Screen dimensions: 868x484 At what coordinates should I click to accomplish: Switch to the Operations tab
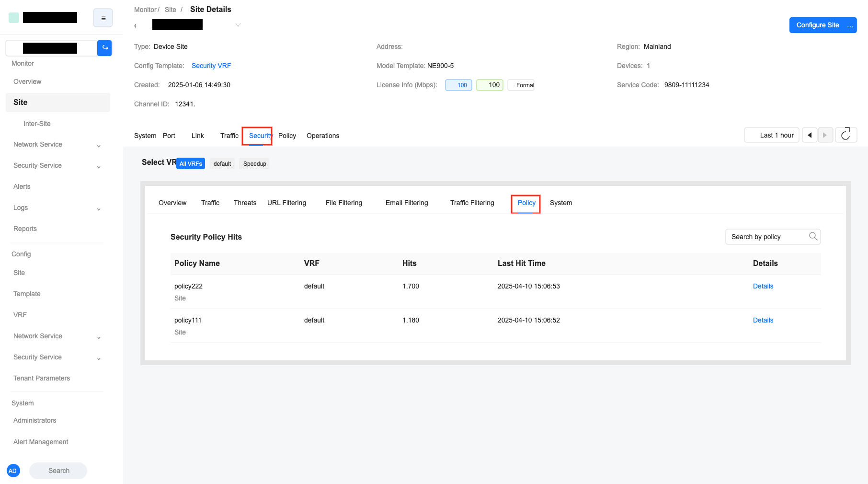click(x=323, y=136)
